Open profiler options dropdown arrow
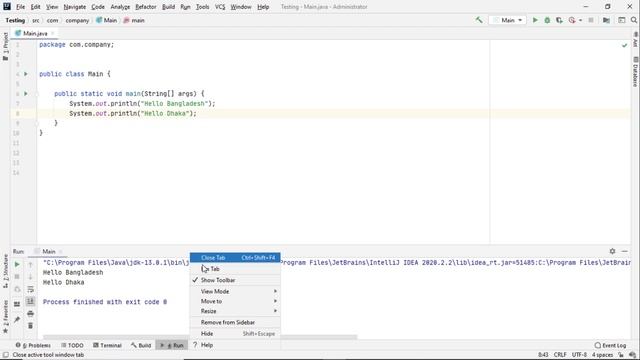Viewport: 640px width, 360px height. click(x=580, y=20)
